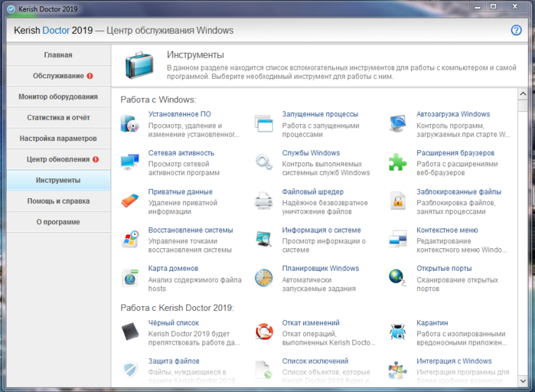Screen dimensions: 535x392
Task: Click the Откат изменений lifebuoy icon
Action: point(264,332)
